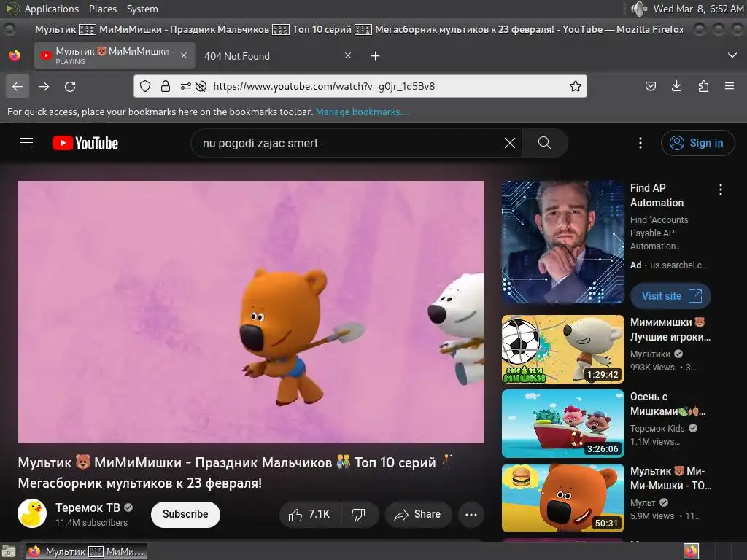Close the Мультик МиМиМишки tab
The width and height of the screenshot is (747, 560).
[x=183, y=55]
